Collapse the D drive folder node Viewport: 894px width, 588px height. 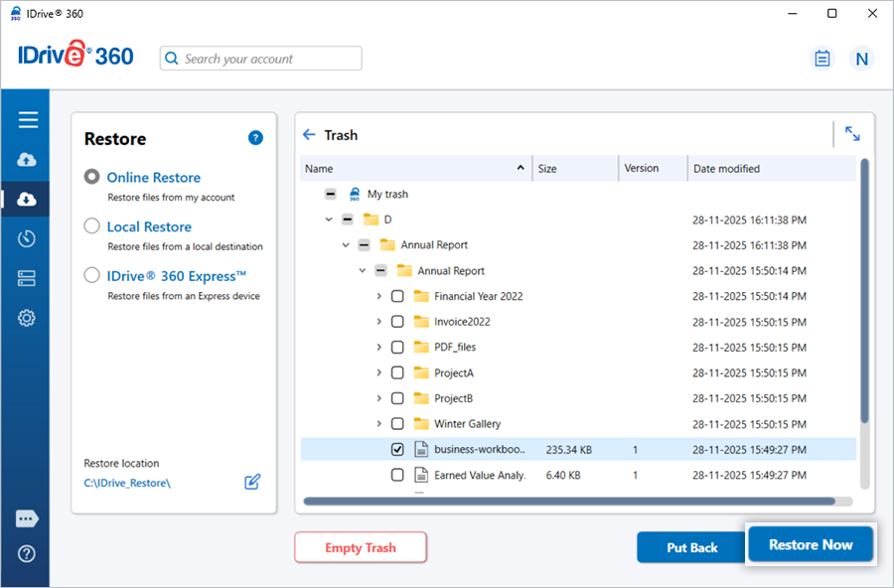[329, 220]
